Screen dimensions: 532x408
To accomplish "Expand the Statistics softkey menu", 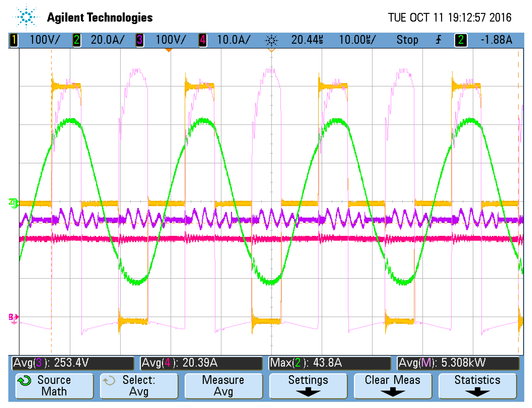I will [477, 386].
